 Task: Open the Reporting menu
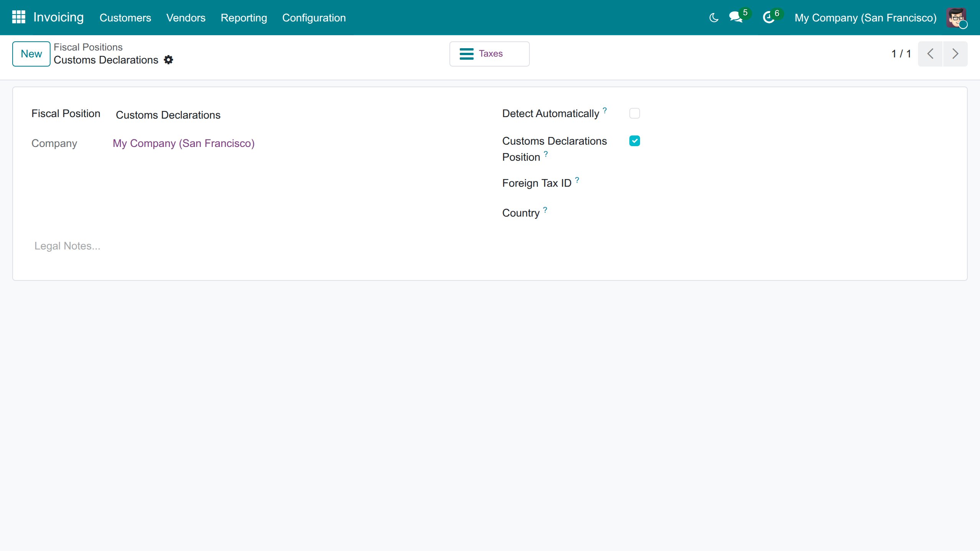click(x=244, y=18)
